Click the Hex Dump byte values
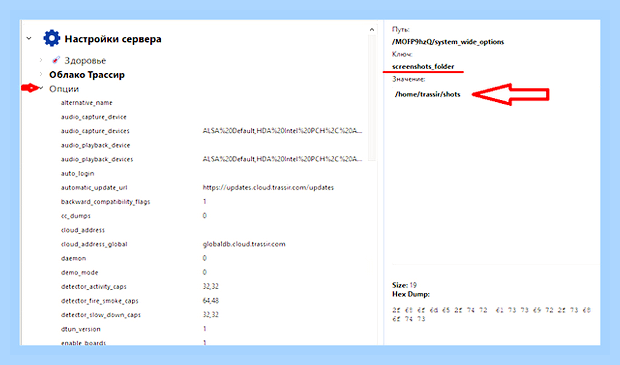Screen dimensions: 620x365 491,314
